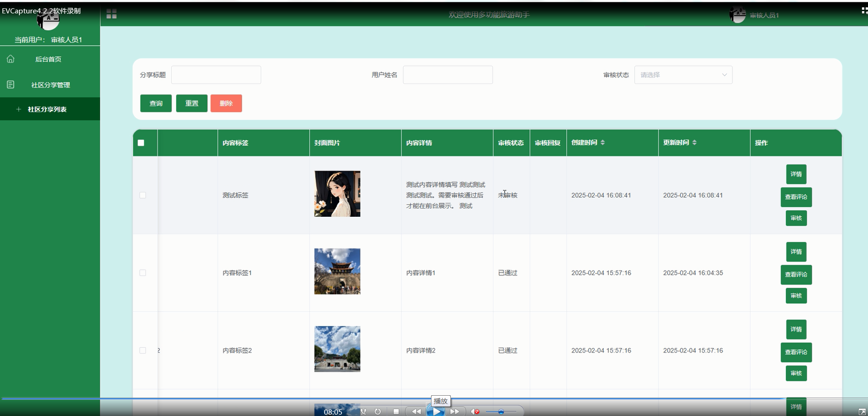The height and width of the screenshot is (416, 868).
Task: Toggle the select-all checkbox in table header
Action: pos(141,143)
